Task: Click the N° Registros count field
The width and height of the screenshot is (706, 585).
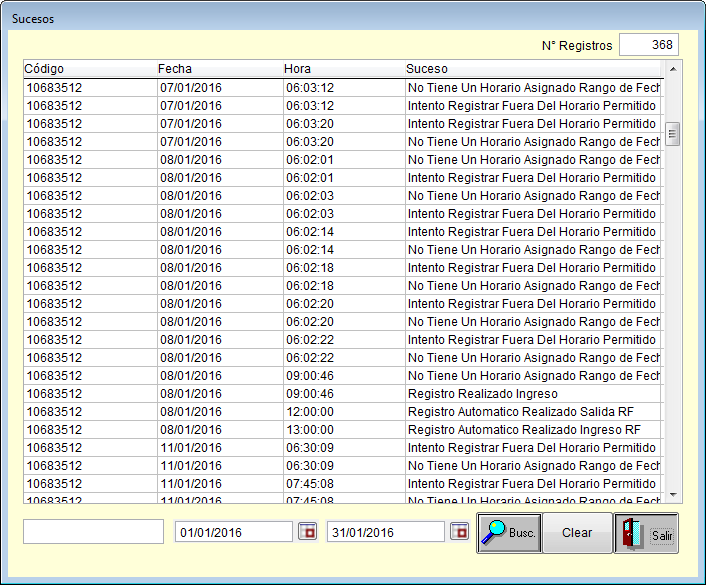Action: pos(648,45)
